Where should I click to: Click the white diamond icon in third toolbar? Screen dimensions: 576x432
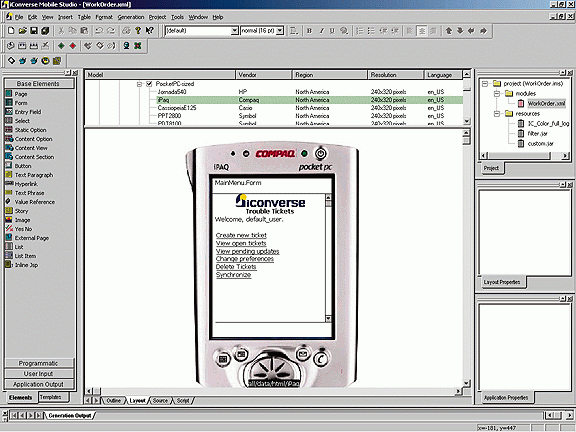pyautogui.click(x=11, y=61)
